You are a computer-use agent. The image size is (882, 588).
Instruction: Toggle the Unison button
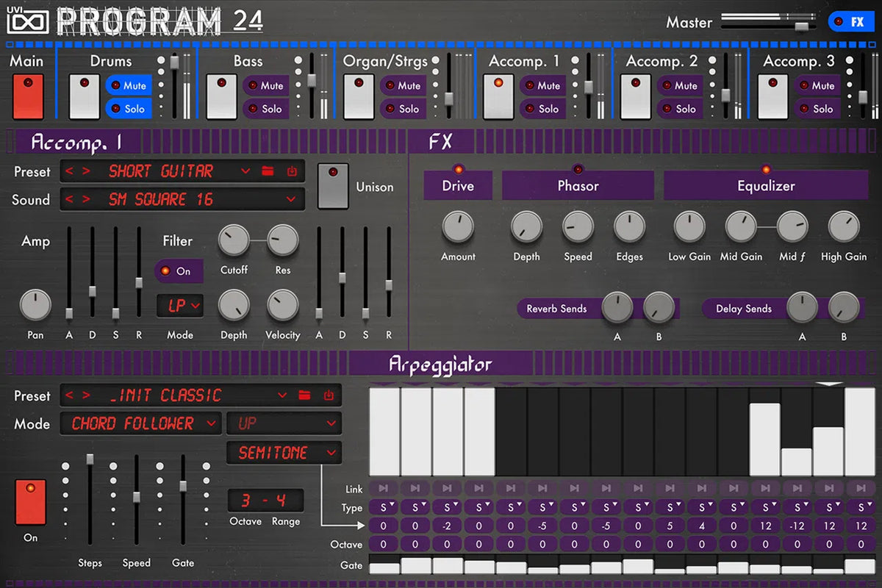click(x=333, y=187)
